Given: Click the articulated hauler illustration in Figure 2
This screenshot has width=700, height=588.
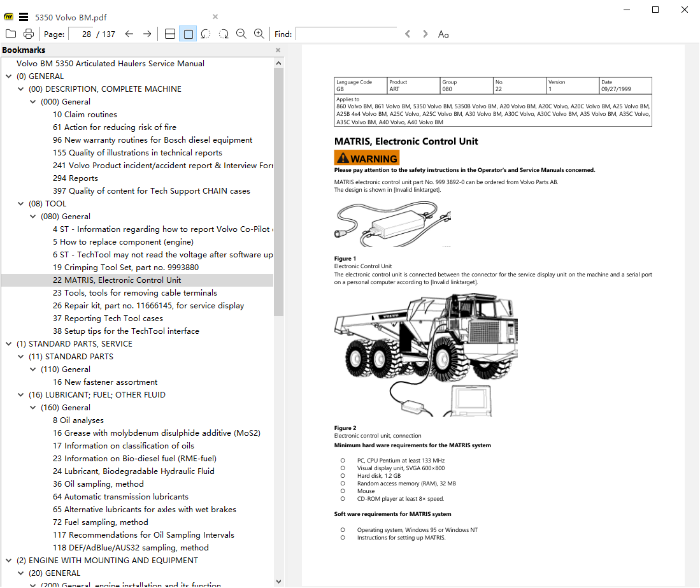Looking at the screenshot, I should (x=426, y=355).
